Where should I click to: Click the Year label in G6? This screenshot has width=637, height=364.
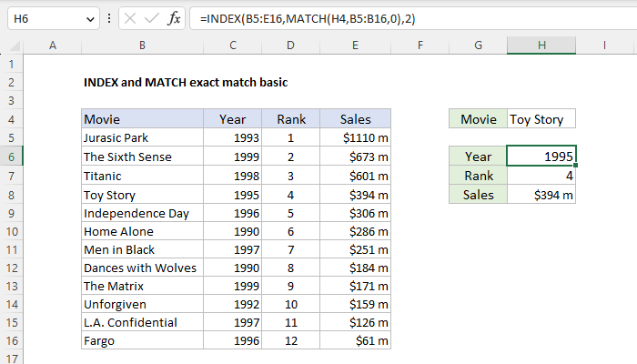pos(478,157)
